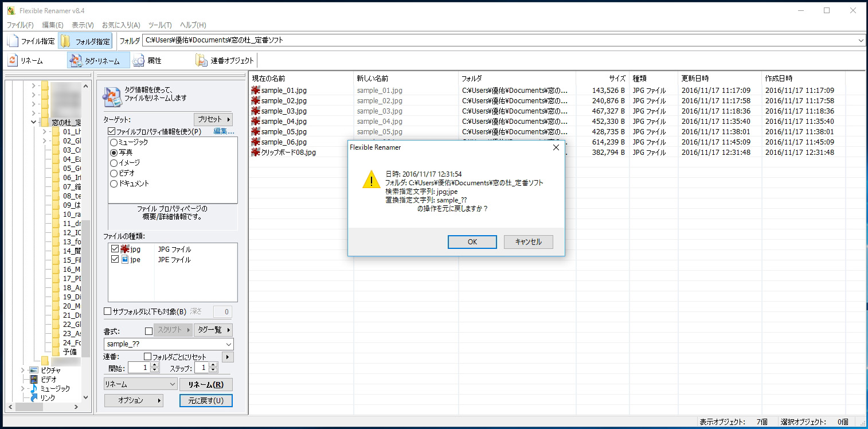Click the file icon of sample_04.jpg

click(256, 122)
